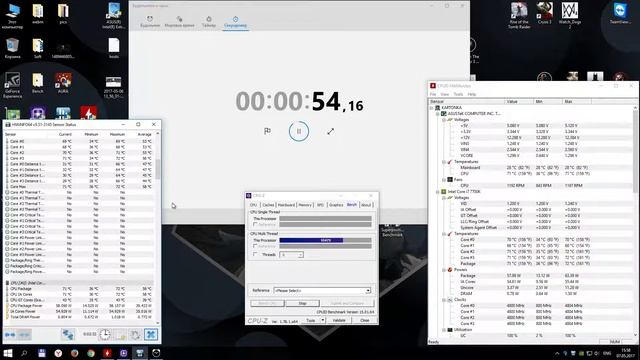The image size is (640, 360).
Task: Click the CPU-Z Tools button
Action: pos(311,320)
